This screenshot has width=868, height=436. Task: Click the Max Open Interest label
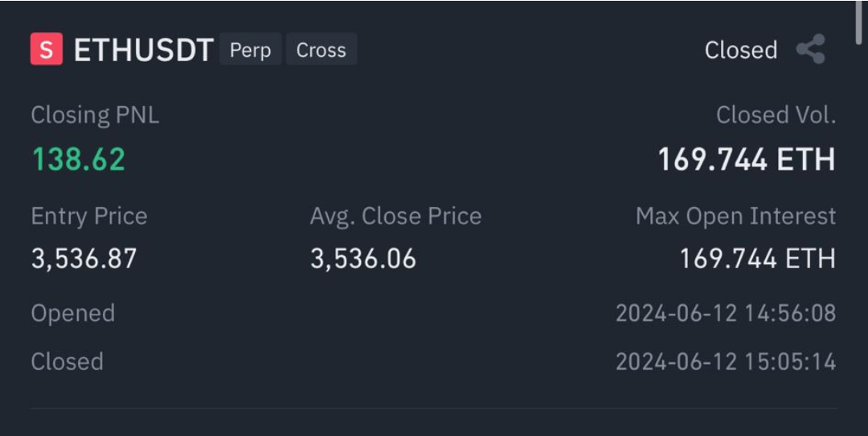(735, 216)
